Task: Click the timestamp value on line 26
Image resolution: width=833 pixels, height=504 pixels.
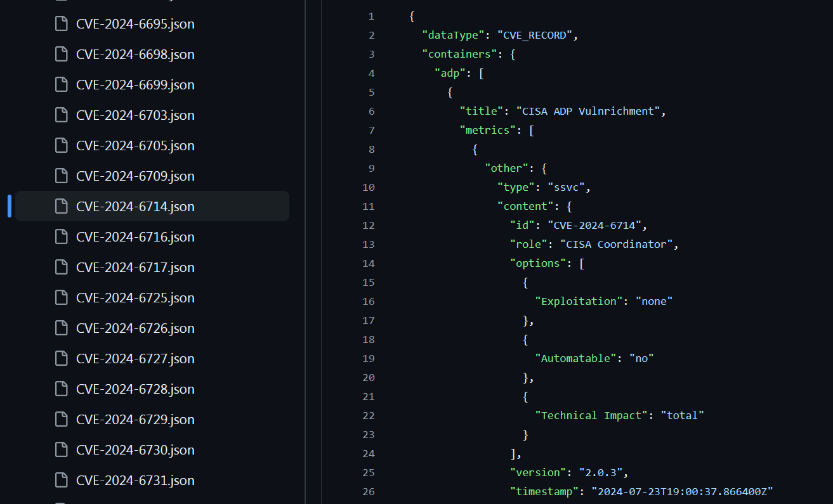Action: point(682,492)
